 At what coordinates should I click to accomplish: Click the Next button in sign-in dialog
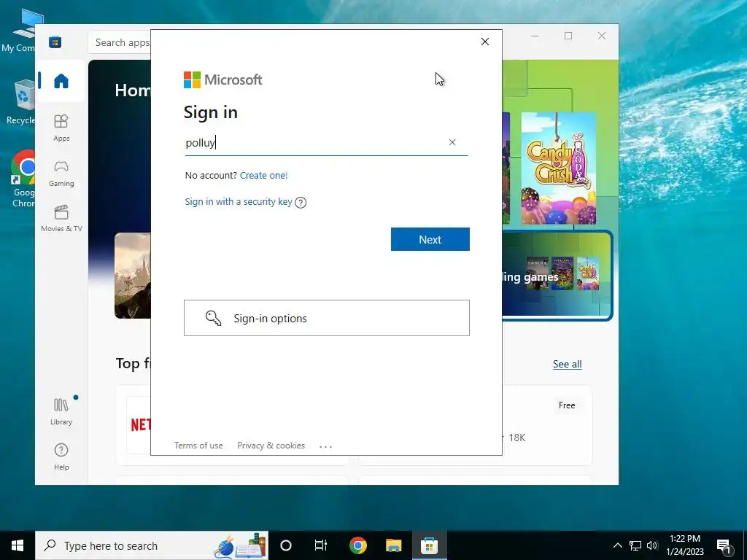430,239
